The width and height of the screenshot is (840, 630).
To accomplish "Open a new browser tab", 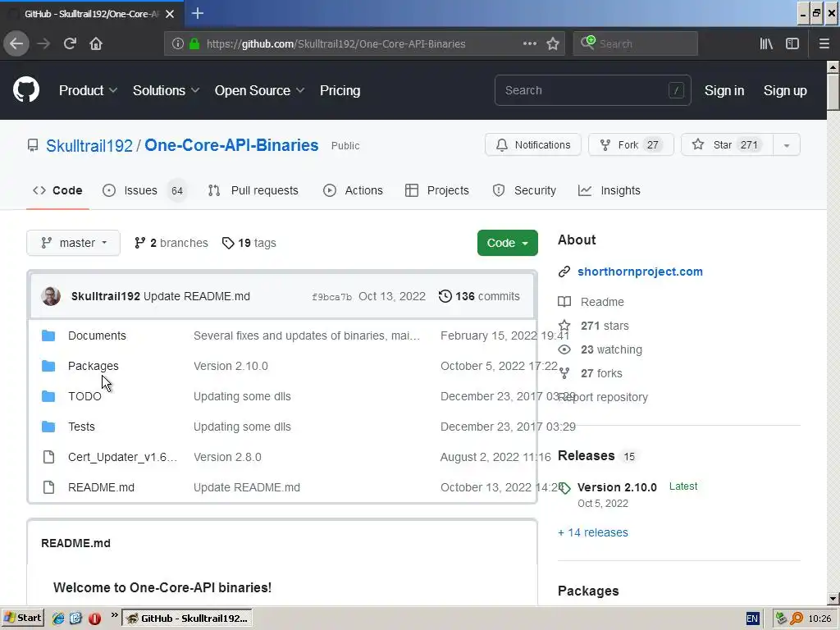I will (x=197, y=13).
